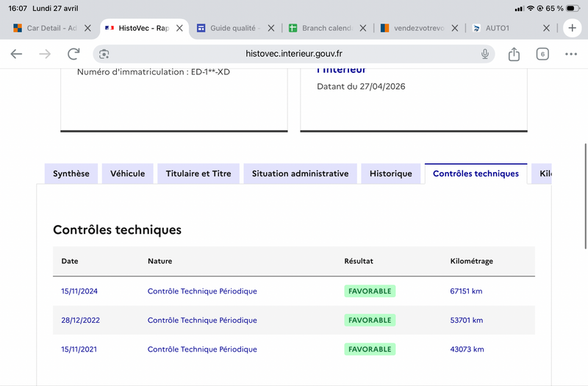Screen dimensions: 588x386
Task: Open the Historique tab
Action: [x=391, y=174]
